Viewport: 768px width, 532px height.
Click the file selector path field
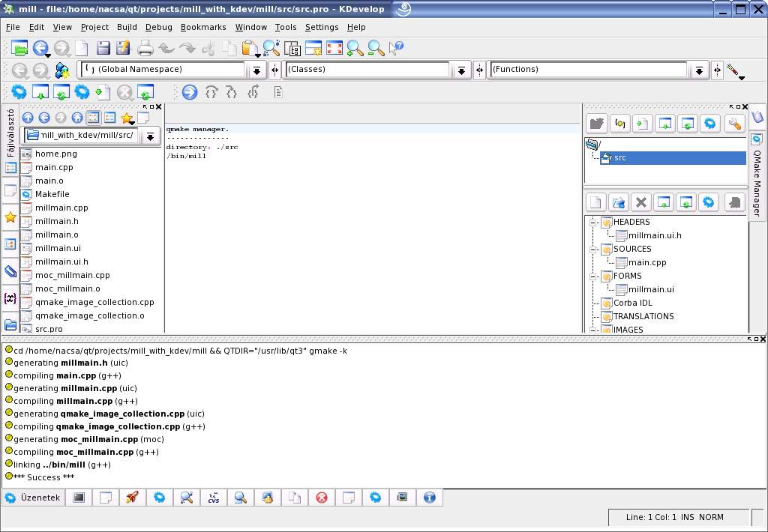click(82, 135)
